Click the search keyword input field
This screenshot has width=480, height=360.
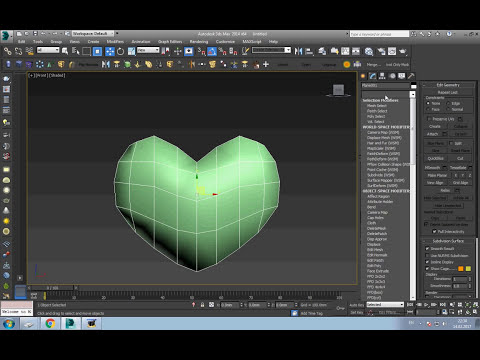point(379,34)
